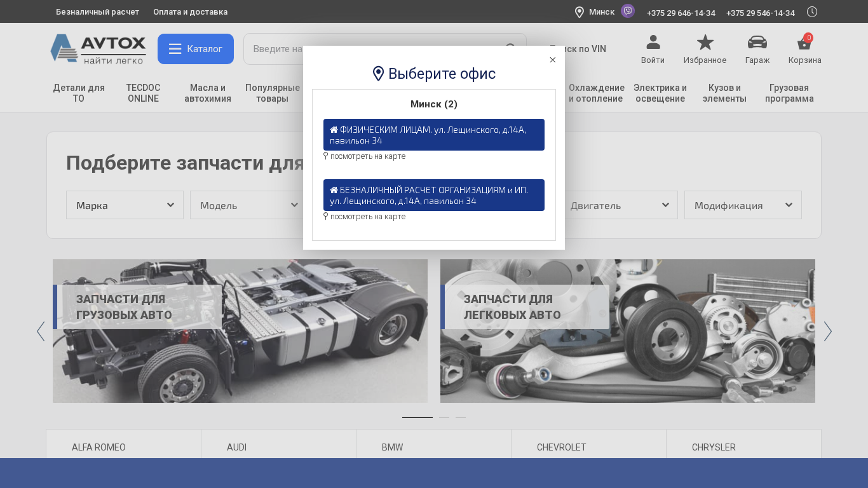This screenshot has height=488, width=868.
Task: Open the Безналичный расчет link
Action: [x=97, y=12]
